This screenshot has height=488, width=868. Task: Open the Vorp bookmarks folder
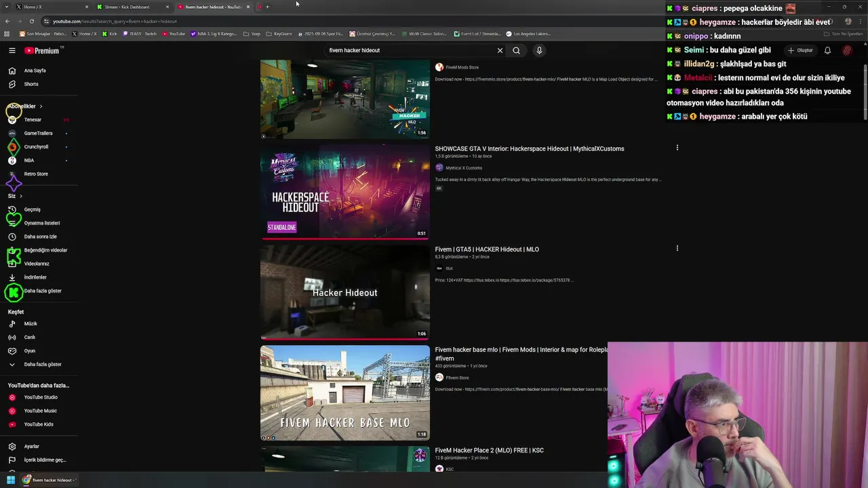(252, 33)
